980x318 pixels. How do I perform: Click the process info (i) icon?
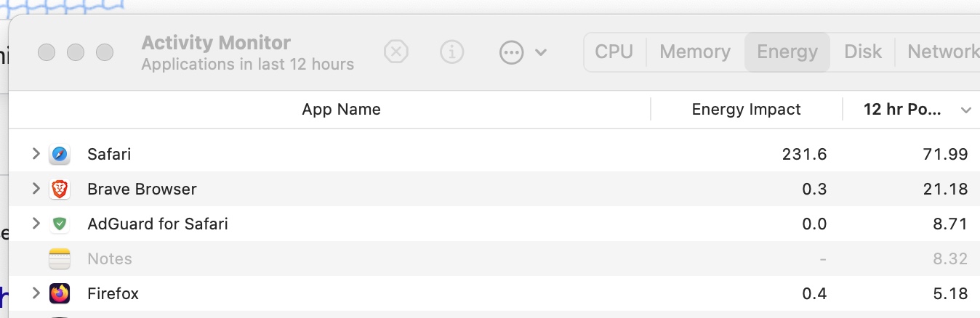pyautogui.click(x=452, y=52)
